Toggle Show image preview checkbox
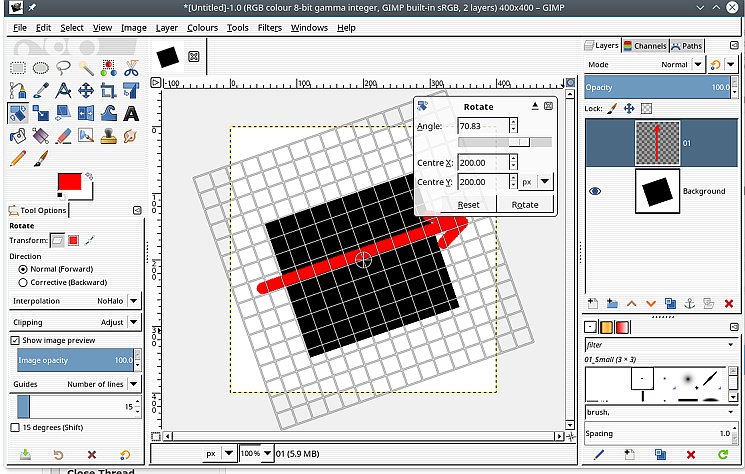The height and width of the screenshot is (474, 745). coord(15,340)
